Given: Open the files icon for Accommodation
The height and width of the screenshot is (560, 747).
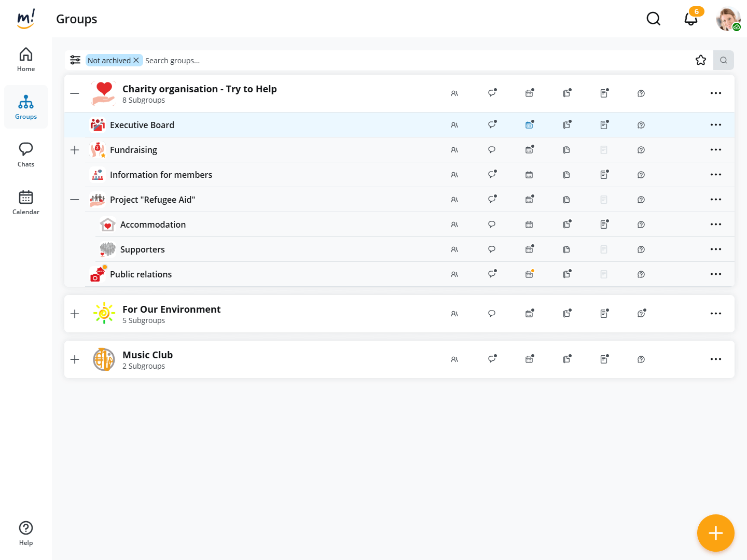Looking at the screenshot, I should pos(566,225).
